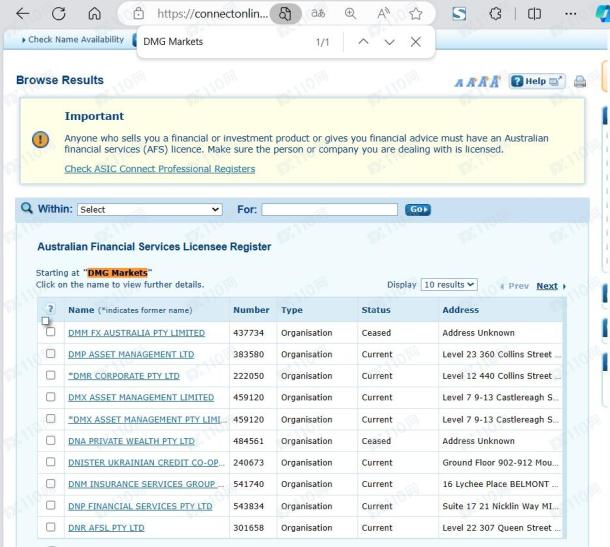Screen dimensions: 610x547
Task: Tick checkbox for DNM INSURANCE SERVICES GROUP
Action: [51, 484]
